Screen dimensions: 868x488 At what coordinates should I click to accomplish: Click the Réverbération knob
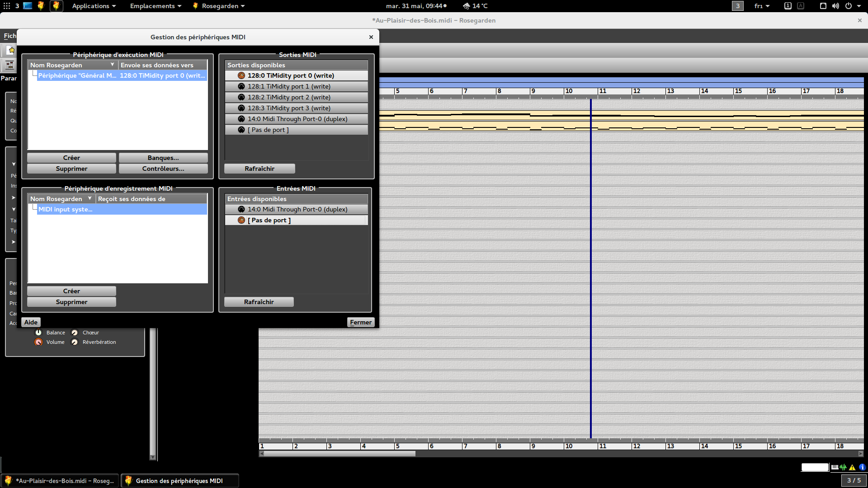tap(75, 342)
